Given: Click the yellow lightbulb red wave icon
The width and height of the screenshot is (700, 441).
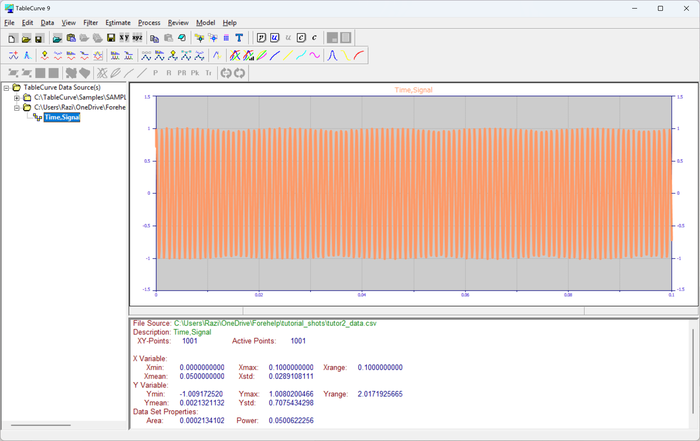Looking at the screenshot, I should [x=45, y=55].
